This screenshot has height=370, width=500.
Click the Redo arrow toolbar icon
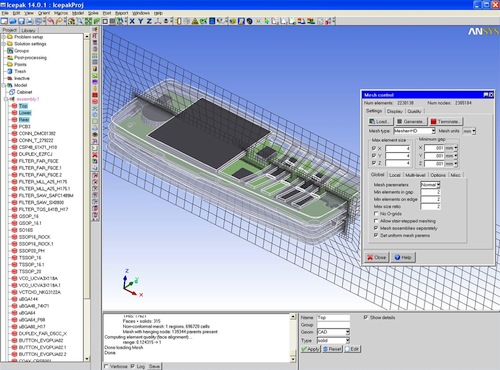coord(59,21)
